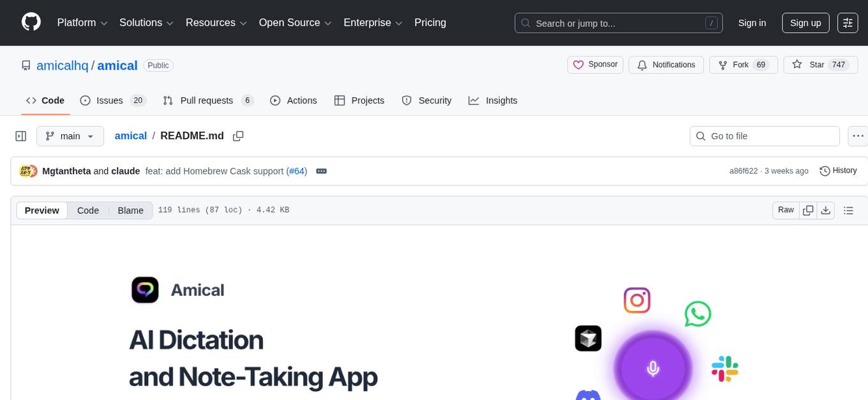Download the raw README file
Image resolution: width=868 pixels, height=400 pixels.
pos(825,210)
